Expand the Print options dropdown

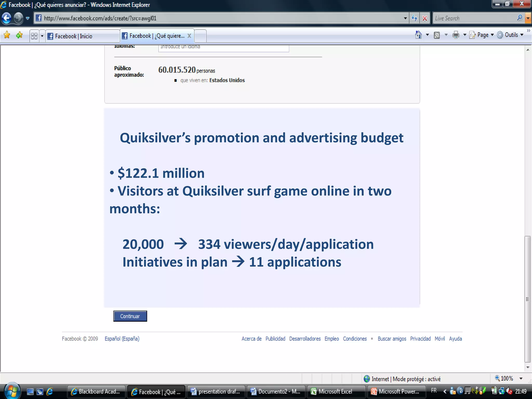tap(465, 35)
